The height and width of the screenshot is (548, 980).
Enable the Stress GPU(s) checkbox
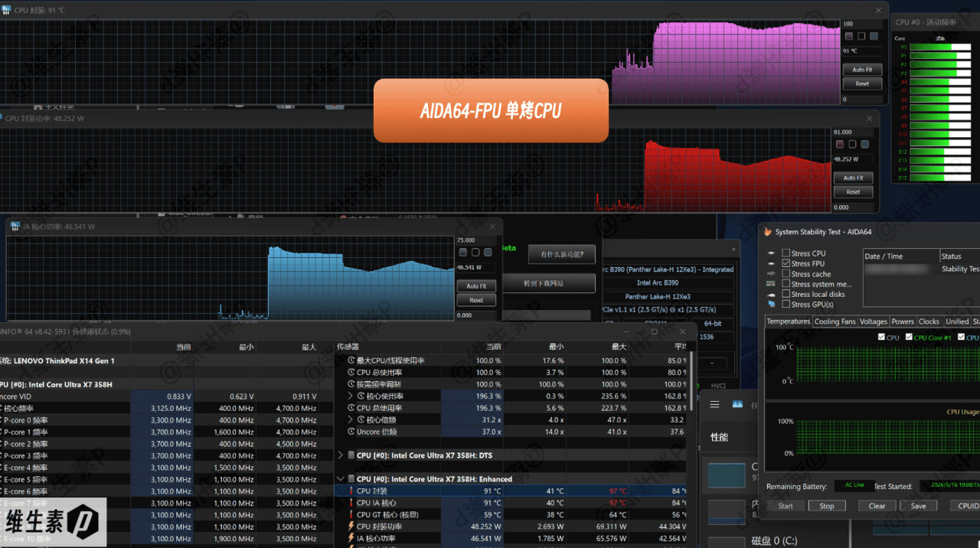pos(786,305)
